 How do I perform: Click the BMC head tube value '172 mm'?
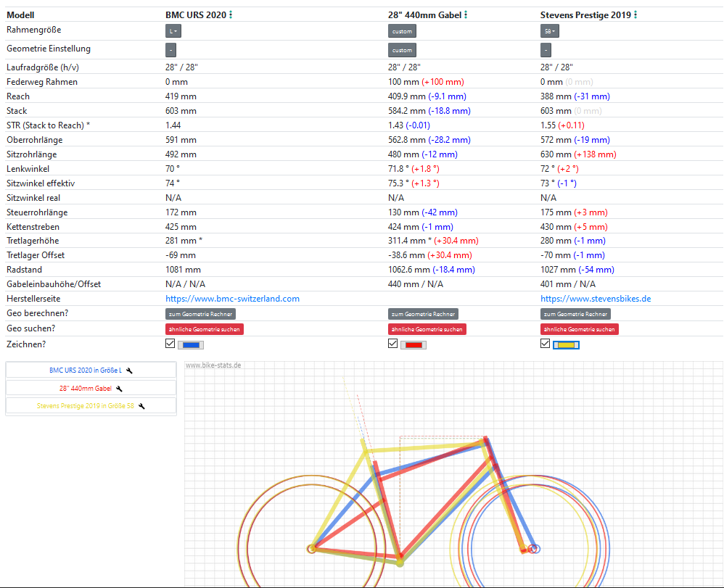181,212
